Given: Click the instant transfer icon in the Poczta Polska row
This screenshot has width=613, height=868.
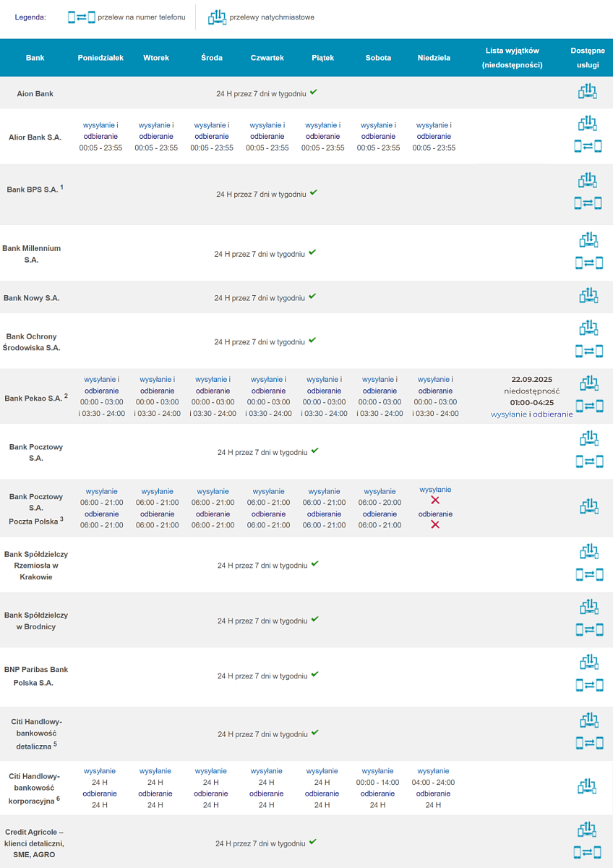Looking at the screenshot, I should 589,507.
